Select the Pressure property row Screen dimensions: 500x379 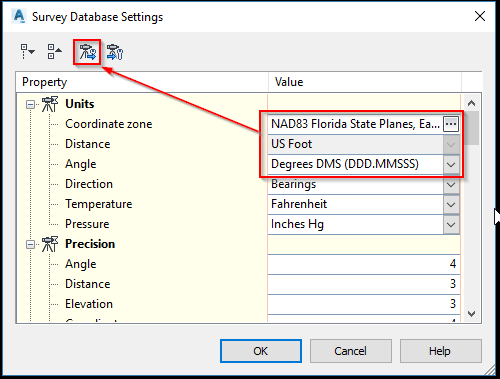tap(87, 224)
